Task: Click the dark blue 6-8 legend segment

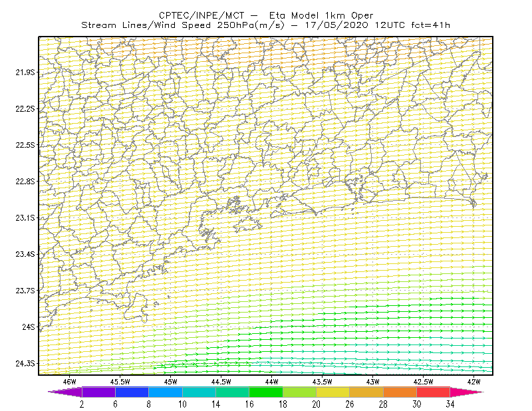Action: [132, 392]
